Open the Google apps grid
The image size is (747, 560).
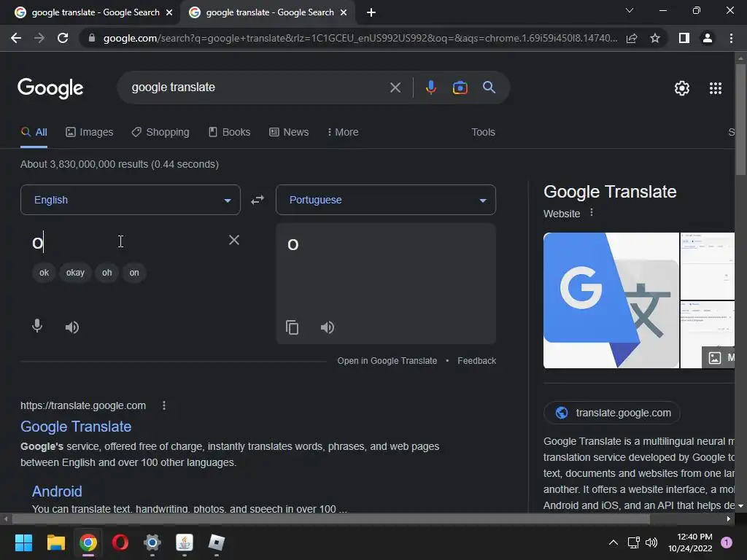click(715, 88)
